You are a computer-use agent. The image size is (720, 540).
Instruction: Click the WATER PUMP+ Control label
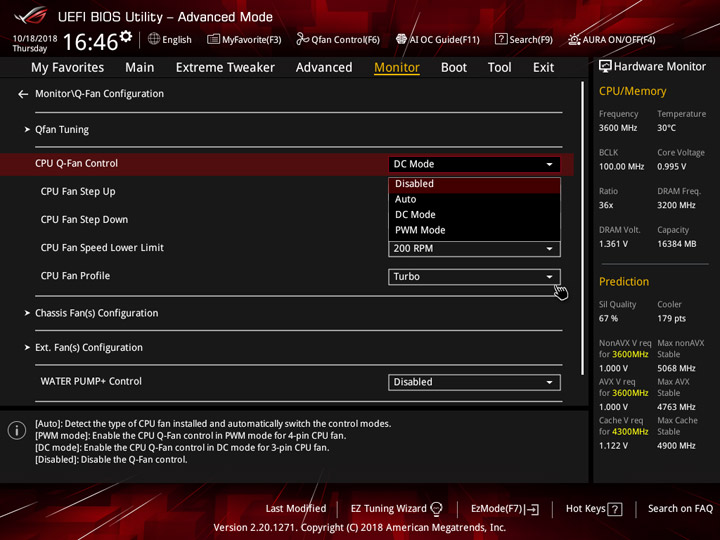(x=91, y=382)
